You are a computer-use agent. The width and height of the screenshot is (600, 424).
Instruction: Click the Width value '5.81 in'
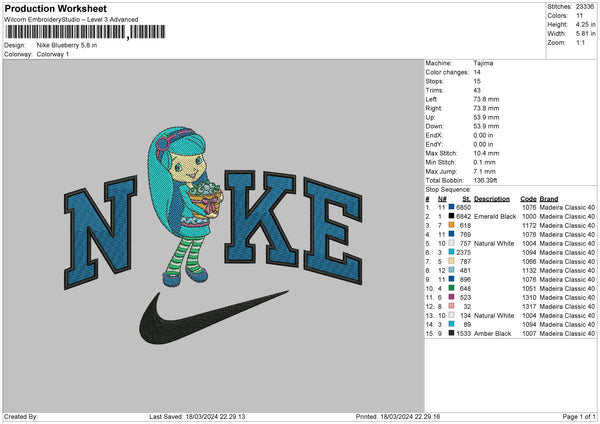[585, 34]
